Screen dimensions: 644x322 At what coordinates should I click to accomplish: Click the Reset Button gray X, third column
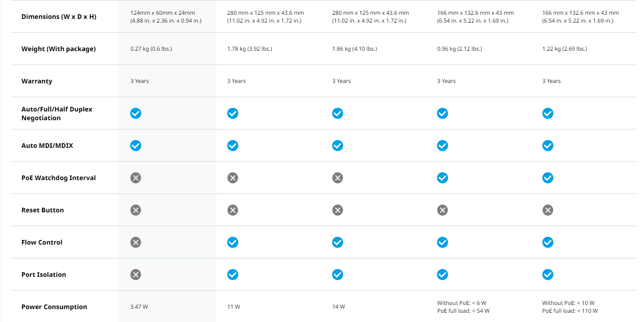(338, 210)
